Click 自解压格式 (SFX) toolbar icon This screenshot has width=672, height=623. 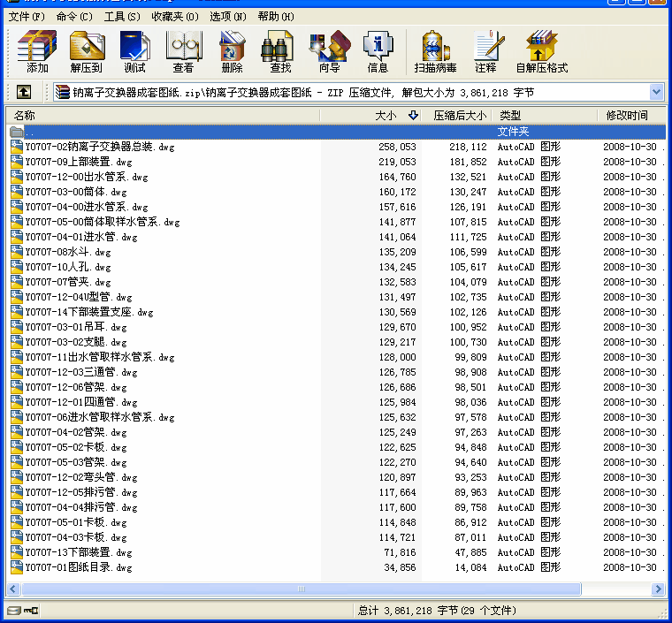coord(541,51)
